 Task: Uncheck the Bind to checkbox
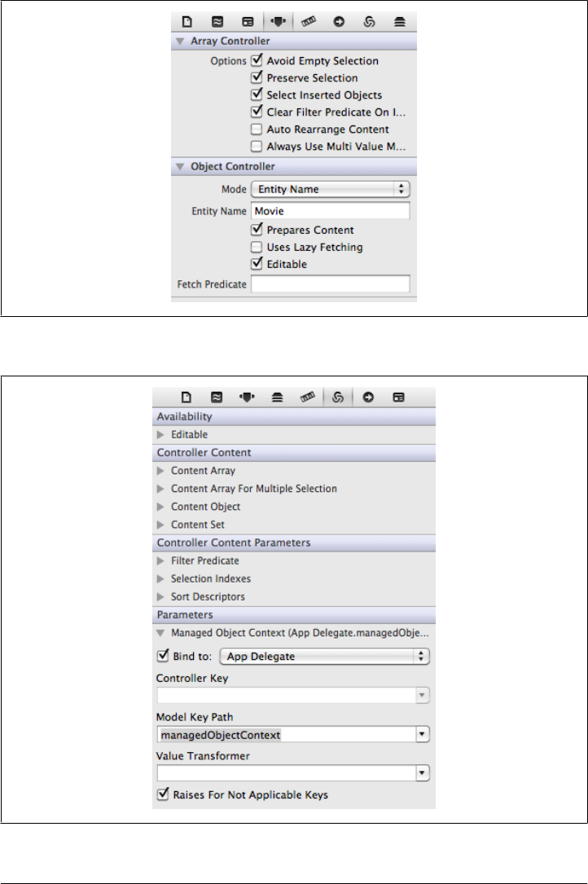(163, 656)
